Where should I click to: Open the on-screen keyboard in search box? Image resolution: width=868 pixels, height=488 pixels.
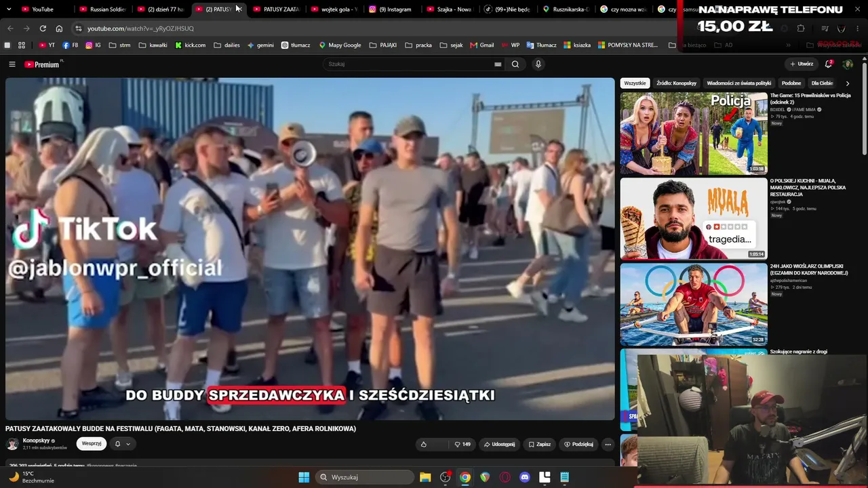[498, 64]
